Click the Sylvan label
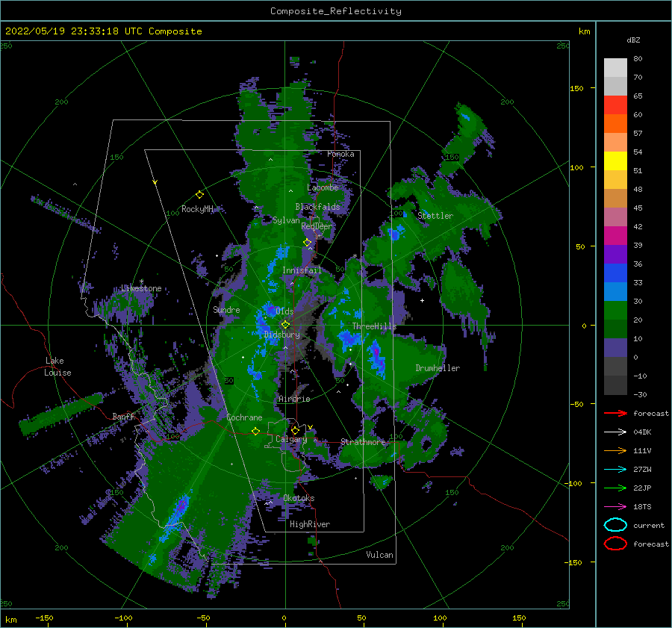 pyautogui.click(x=286, y=220)
